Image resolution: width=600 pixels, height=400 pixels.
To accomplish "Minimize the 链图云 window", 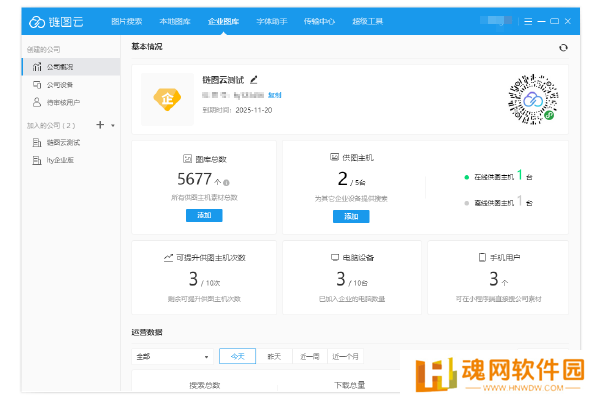I will pos(541,21).
